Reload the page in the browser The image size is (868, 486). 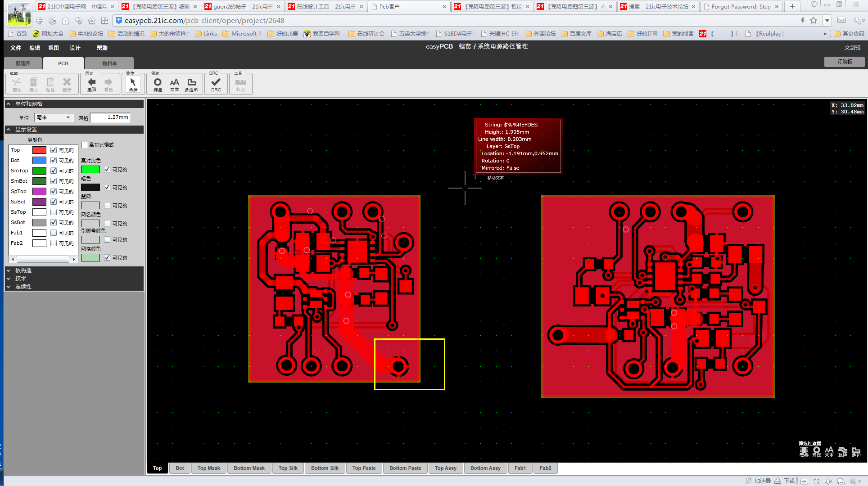(x=53, y=21)
